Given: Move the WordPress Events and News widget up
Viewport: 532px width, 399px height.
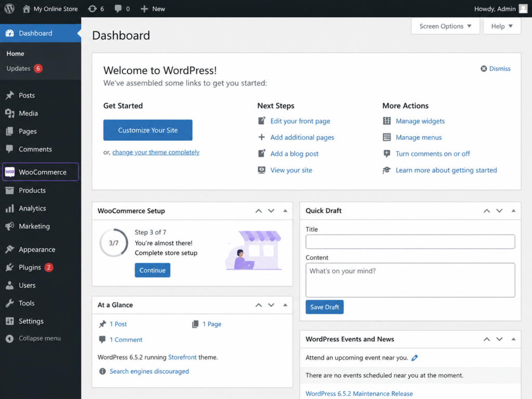Looking at the screenshot, I should (x=487, y=339).
